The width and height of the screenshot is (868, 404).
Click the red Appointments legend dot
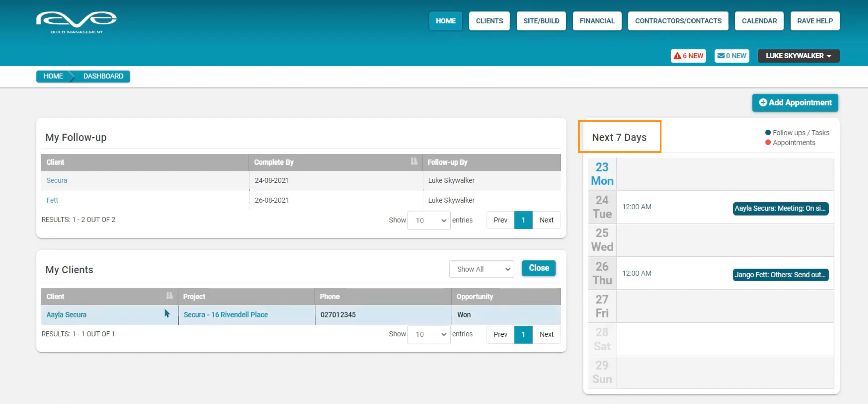coord(768,142)
